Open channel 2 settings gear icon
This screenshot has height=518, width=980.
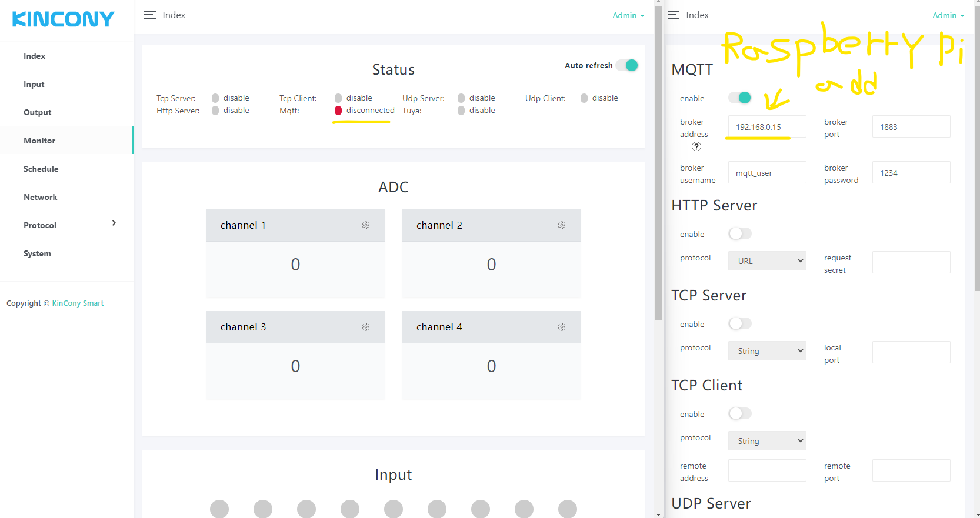point(562,225)
